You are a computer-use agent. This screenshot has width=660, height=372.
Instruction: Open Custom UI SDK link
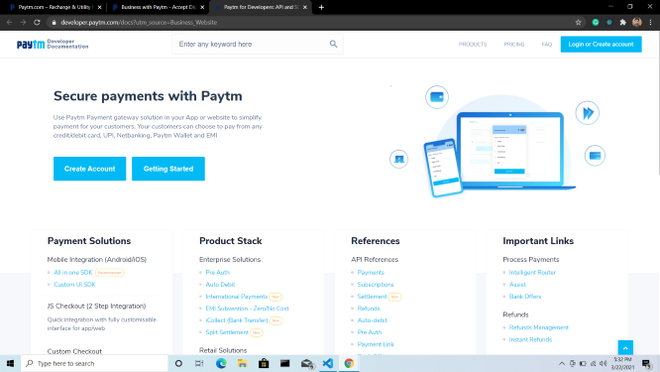tap(75, 284)
